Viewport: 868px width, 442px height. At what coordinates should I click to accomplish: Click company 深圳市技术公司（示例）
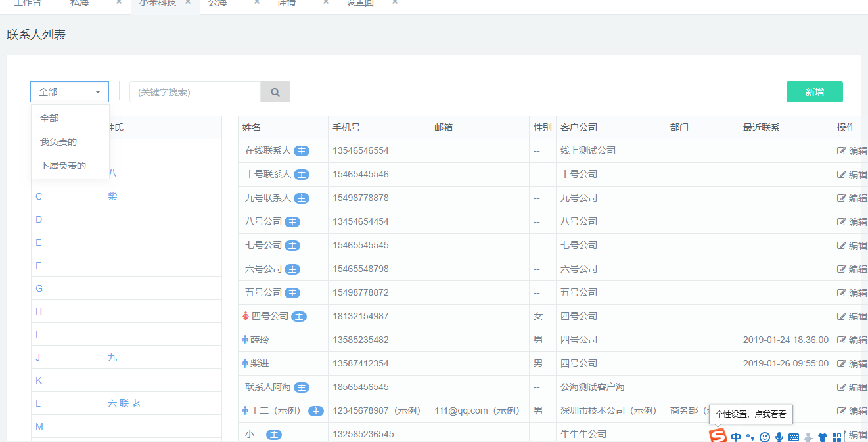click(x=608, y=410)
